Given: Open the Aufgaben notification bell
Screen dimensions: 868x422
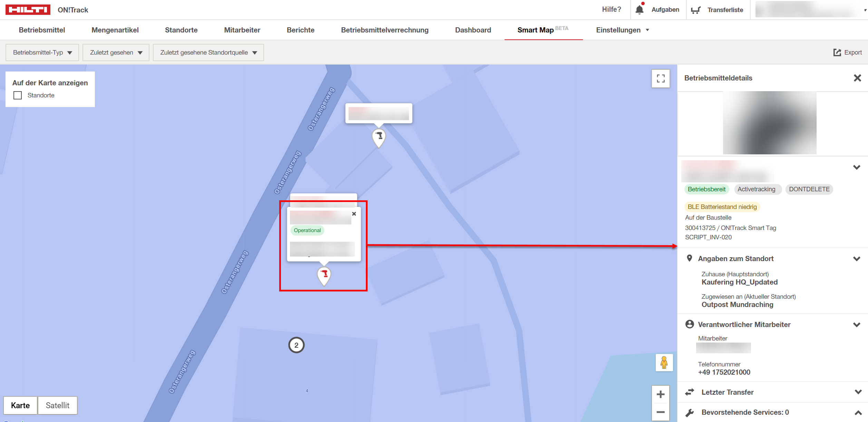Looking at the screenshot, I should (640, 9).
